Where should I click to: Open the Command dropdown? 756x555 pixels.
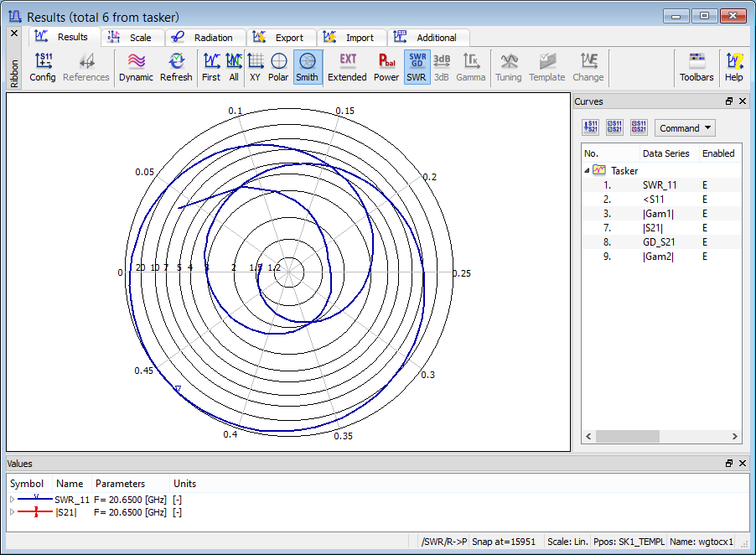click(x=684, y=128)
